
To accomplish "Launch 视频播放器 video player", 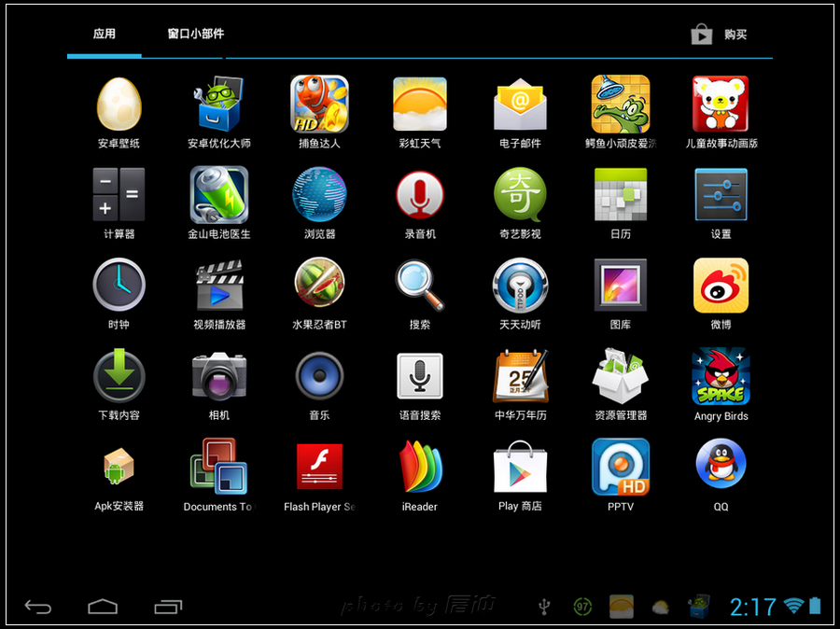I will pos(218,285).
